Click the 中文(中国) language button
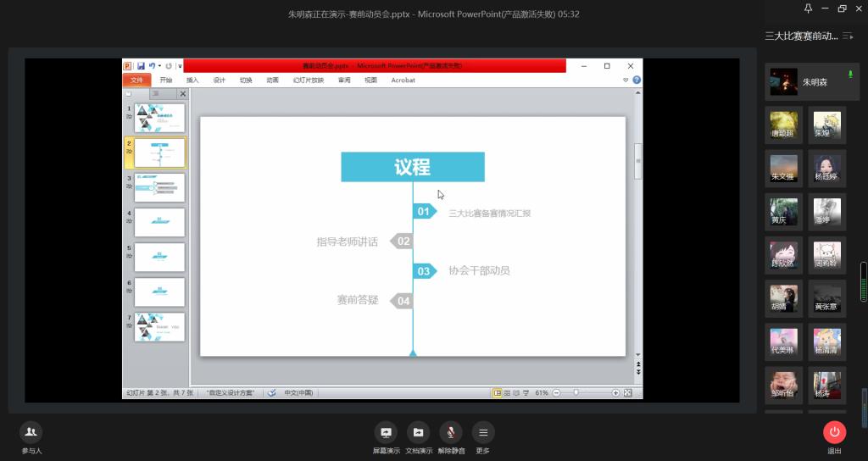This screenshot has width=868, height=461. pos(298,393)
